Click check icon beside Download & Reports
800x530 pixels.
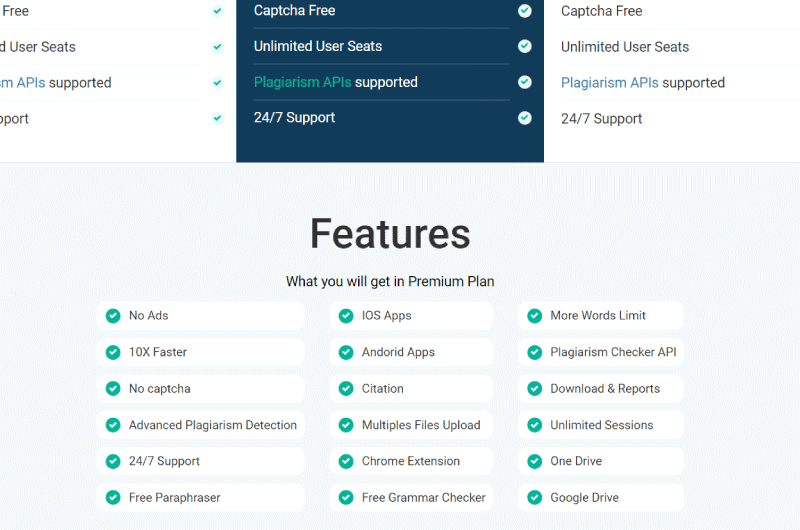pyautogui.click(x=535, y=389)
